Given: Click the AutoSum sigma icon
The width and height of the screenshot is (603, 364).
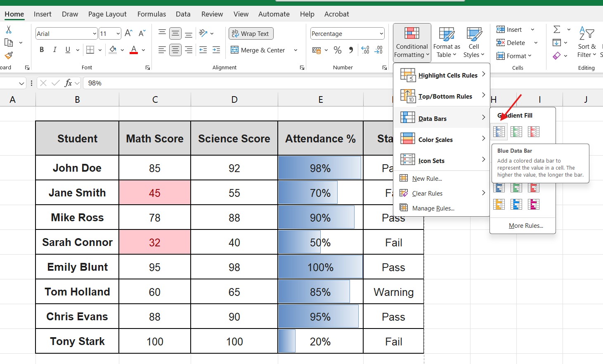Looking at the screenshot, I should point(557,29).
